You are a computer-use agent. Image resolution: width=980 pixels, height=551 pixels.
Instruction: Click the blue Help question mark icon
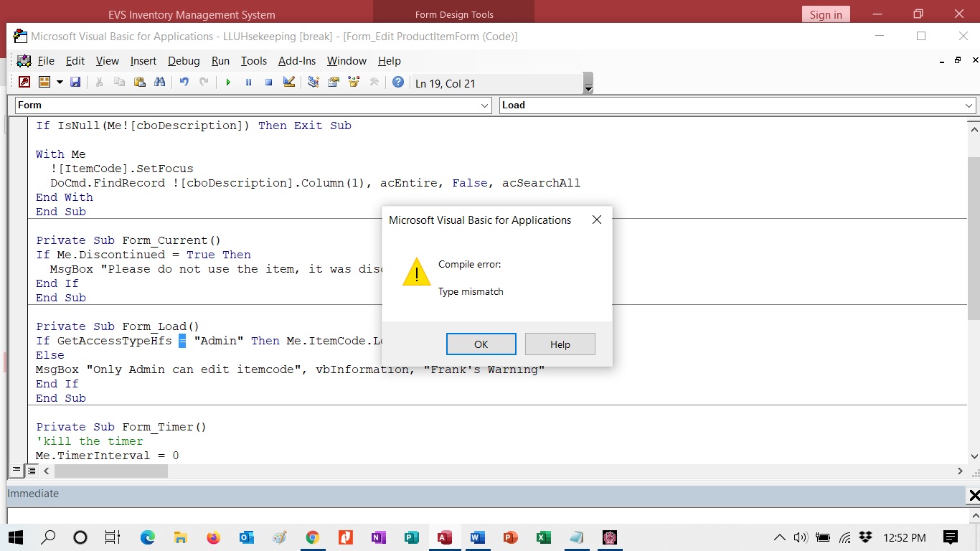[398, 83]
